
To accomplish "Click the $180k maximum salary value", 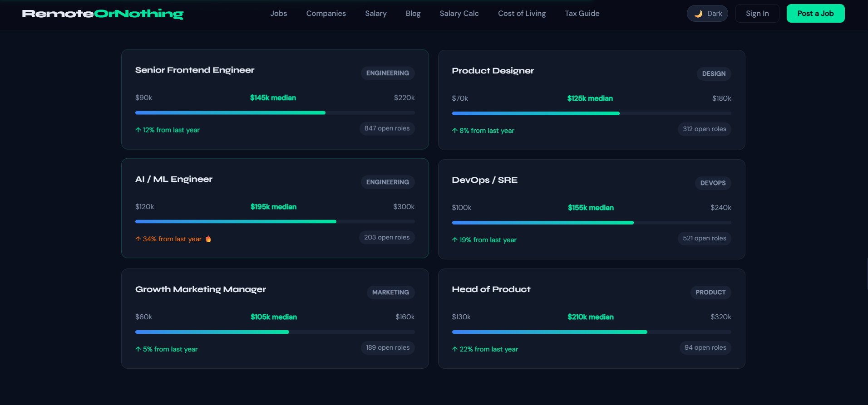I will point(721,98).
